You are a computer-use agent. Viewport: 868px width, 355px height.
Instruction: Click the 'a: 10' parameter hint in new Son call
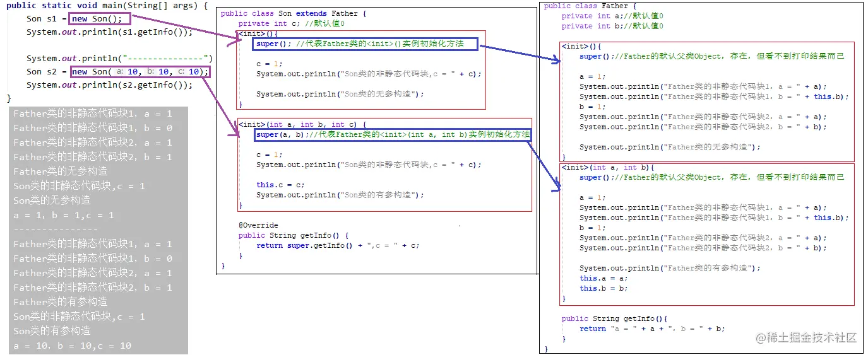point(127,72)
